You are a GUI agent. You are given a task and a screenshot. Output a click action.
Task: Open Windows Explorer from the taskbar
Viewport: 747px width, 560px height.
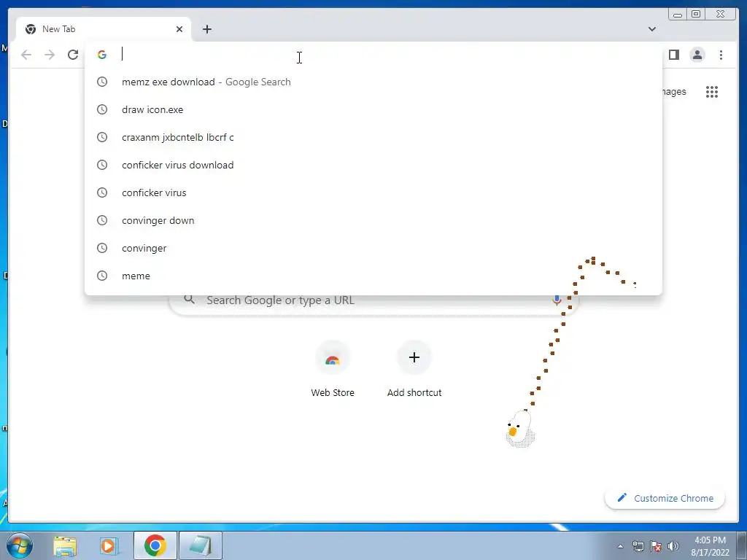pyautogui.click(x=65, y=545)
